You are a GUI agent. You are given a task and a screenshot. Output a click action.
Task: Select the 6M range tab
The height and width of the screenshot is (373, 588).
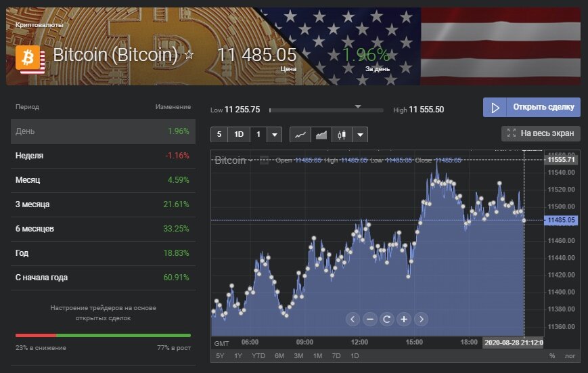coord(279,355)
